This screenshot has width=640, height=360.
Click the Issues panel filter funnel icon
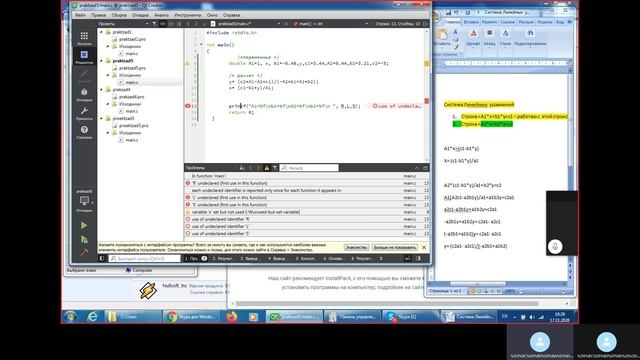coord(275,168)
